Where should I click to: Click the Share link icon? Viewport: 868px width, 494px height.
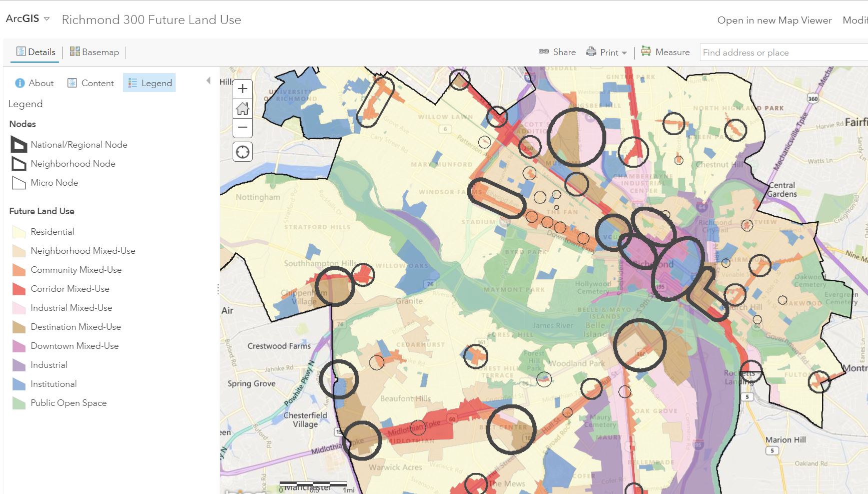click(544, 52)
